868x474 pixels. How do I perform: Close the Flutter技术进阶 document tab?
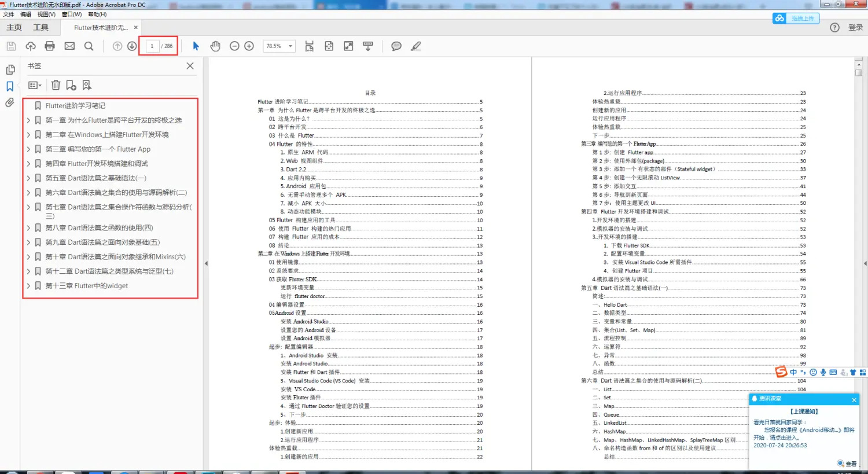pos(136,27)
